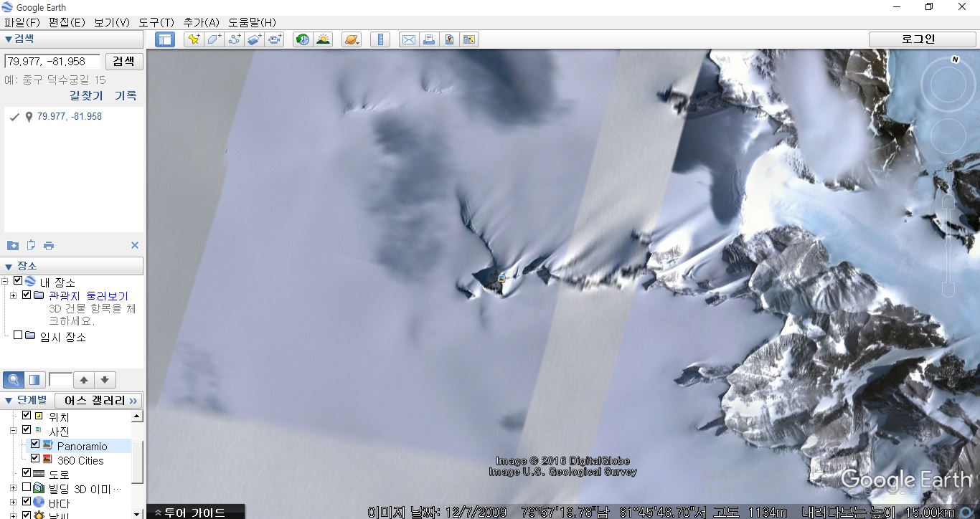Click the 검색 search button
Screen dimensions: 980x519
pyautogui.click(x=123, y=61)
